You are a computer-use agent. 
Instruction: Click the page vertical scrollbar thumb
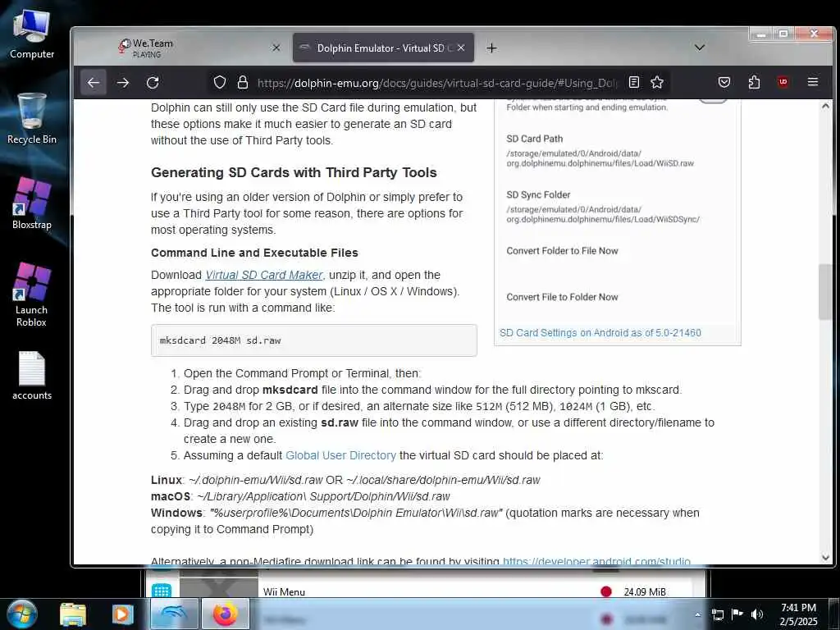pyautogui.click(x=825, y=292)
